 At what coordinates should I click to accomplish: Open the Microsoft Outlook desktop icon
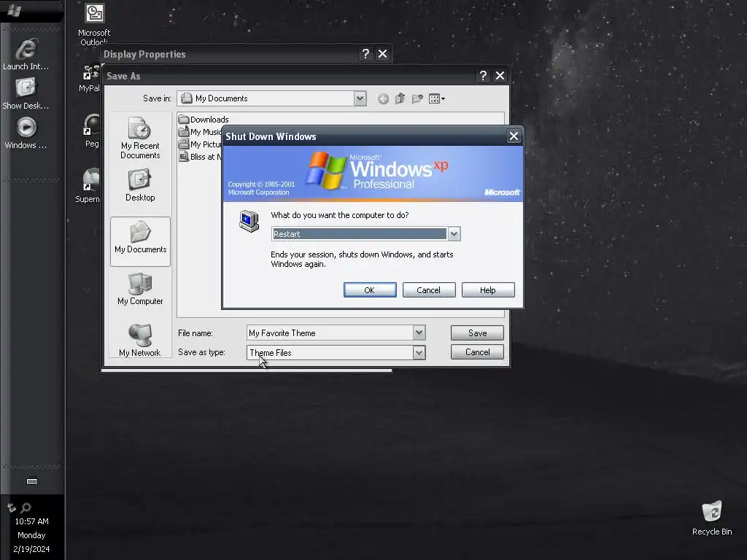click(x=94, y=25)
